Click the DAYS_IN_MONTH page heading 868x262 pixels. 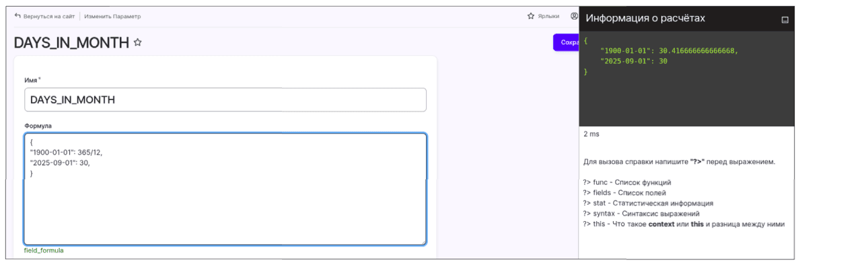click(x=71, y=42)
